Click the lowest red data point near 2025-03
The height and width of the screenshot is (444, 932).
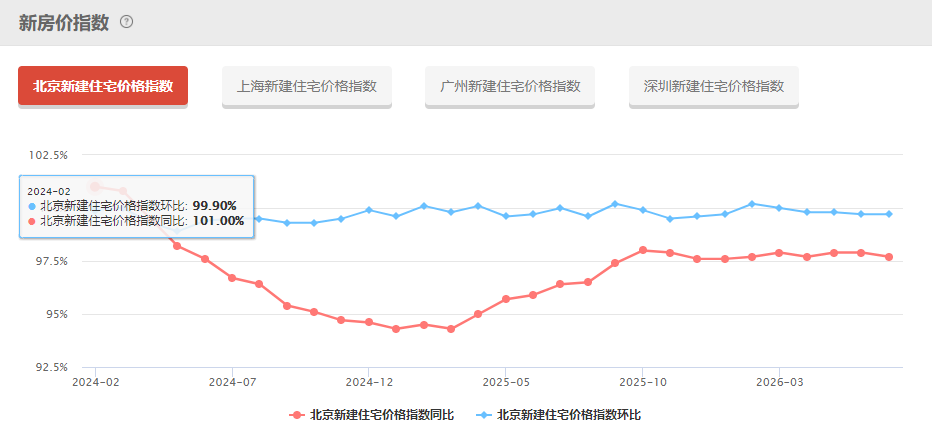click(x=451, y=329)
